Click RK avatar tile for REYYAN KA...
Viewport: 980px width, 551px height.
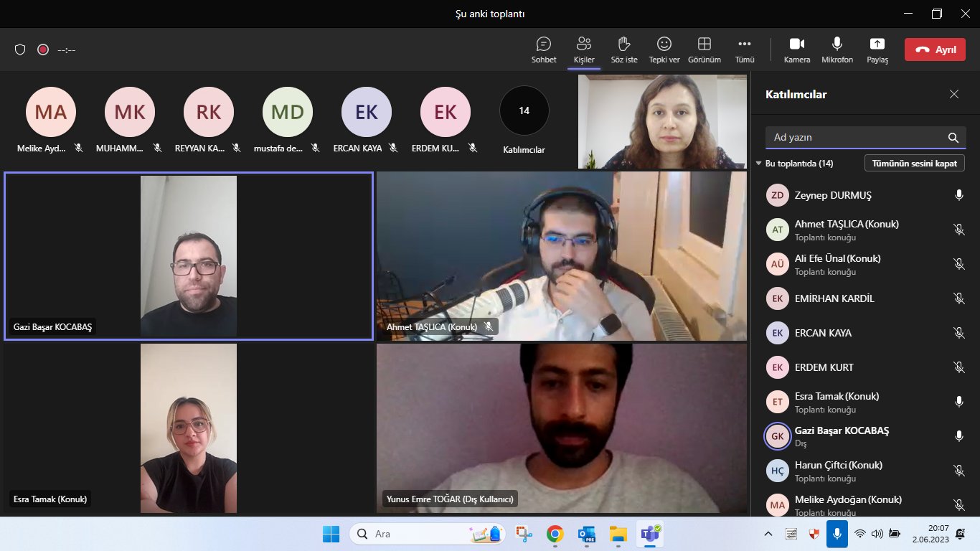209,112
